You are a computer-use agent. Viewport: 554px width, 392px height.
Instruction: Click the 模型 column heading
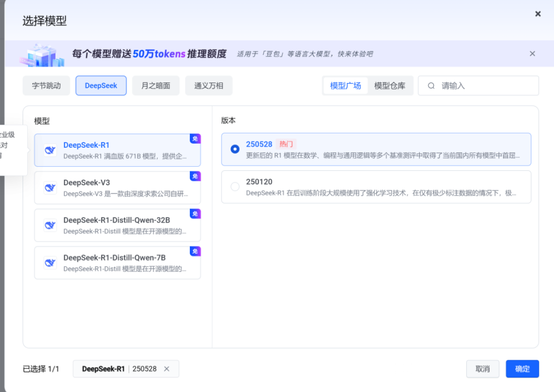42,121
